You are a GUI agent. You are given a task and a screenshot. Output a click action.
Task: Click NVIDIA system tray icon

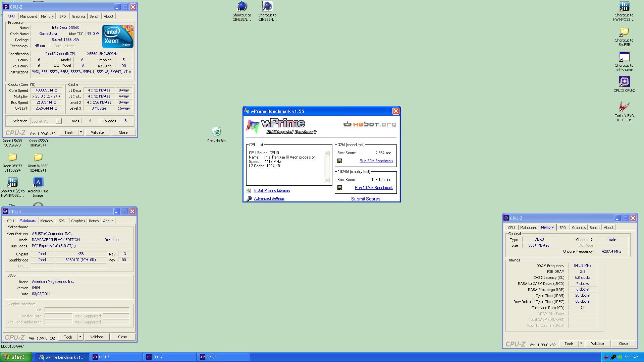[620, 357]
